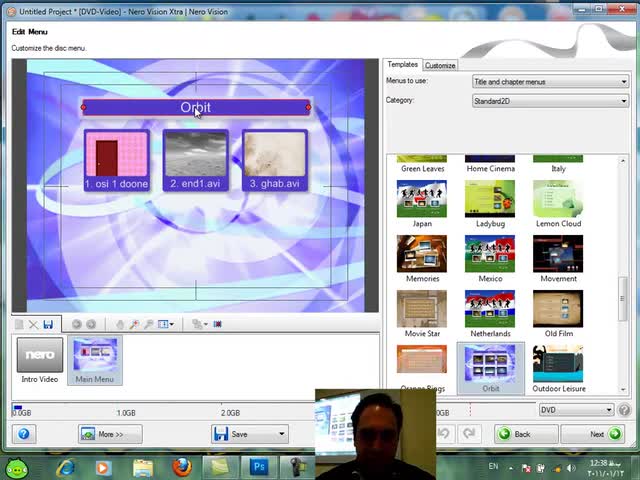Screen dimensions: 640x480
Task: Choose the Lemon Cloud template
Action: coord(558,204)
